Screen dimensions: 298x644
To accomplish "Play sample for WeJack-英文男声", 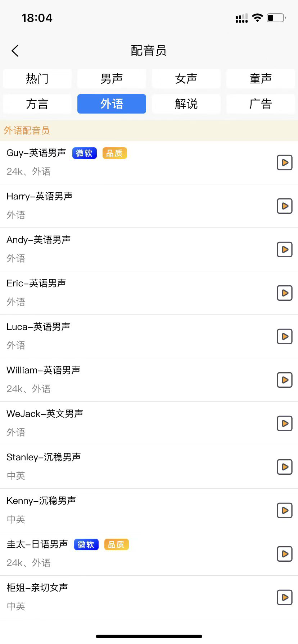I will (285, 423).
